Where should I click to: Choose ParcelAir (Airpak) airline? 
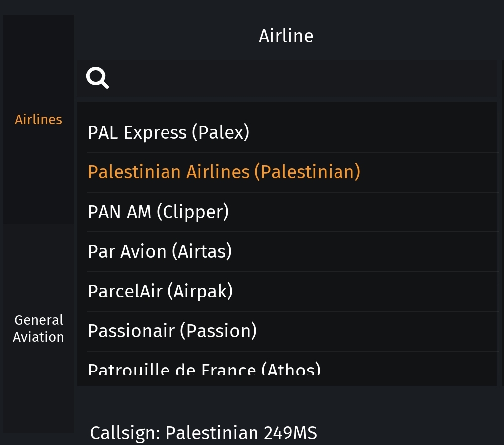click(x=160, y=291)
